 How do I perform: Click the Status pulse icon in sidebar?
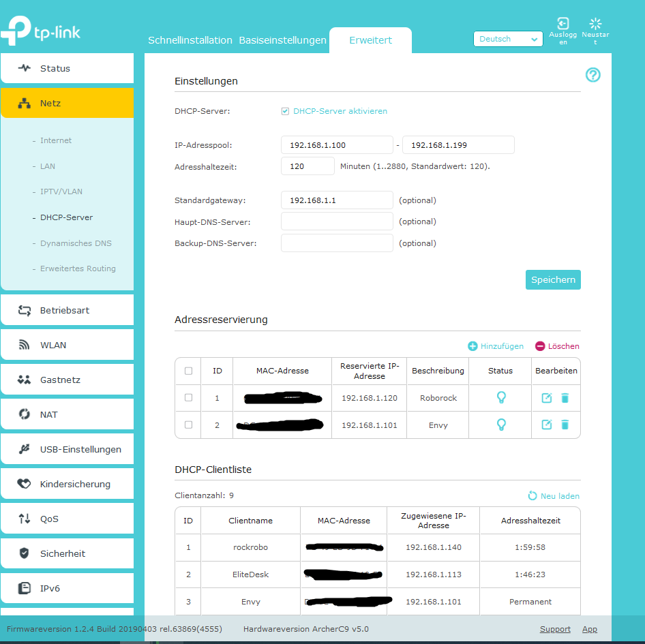tap(25, 68)
